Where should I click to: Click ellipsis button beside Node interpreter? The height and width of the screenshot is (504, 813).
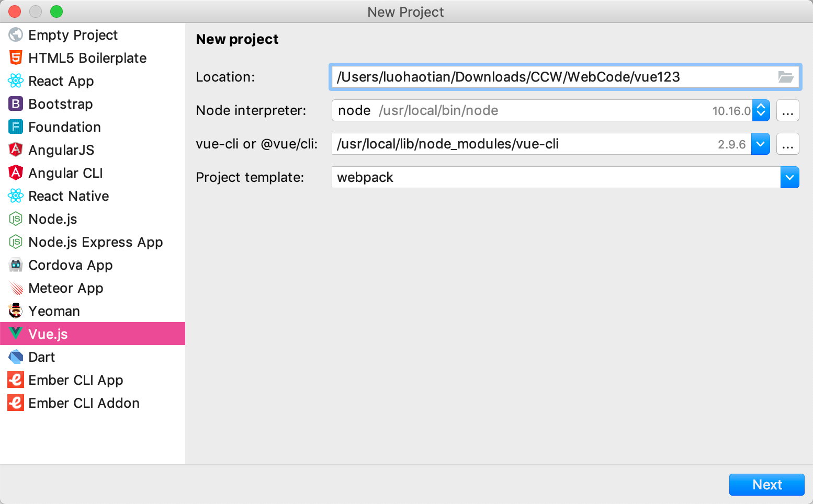pos(787,110)
